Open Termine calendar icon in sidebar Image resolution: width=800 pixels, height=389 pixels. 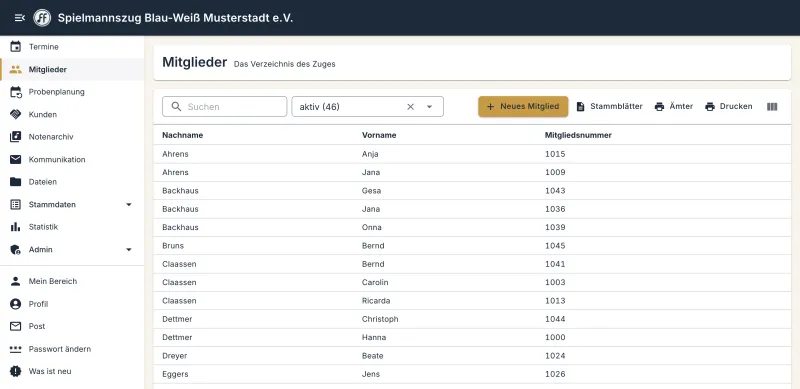click(x=16, y=46)
